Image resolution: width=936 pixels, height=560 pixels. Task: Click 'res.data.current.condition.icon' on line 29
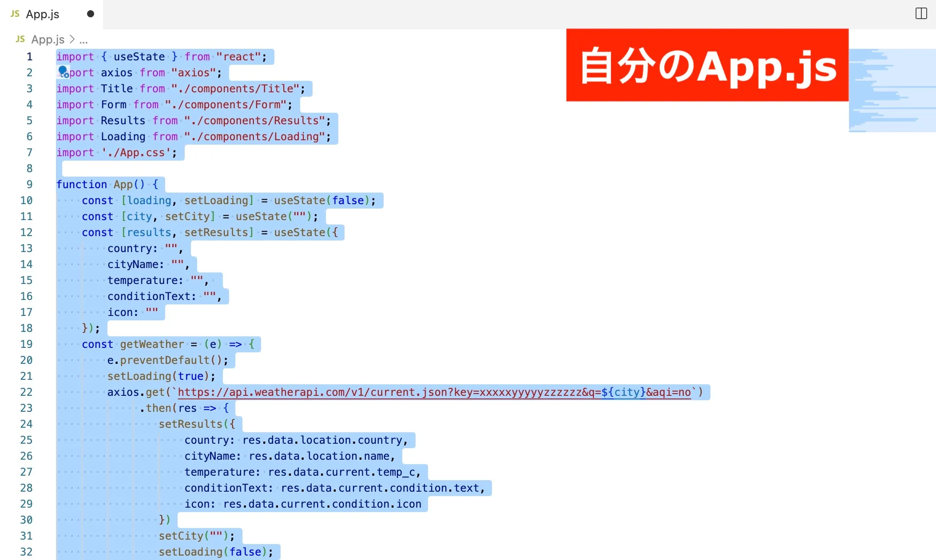(x=322, y=504)
